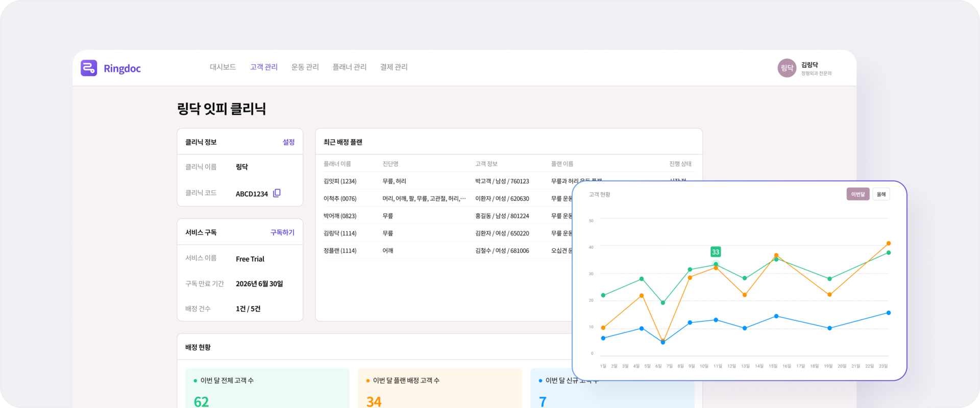Open the 운동 관리 menu
Viewport: 980px width, 408px height.
tap(305, 67)
